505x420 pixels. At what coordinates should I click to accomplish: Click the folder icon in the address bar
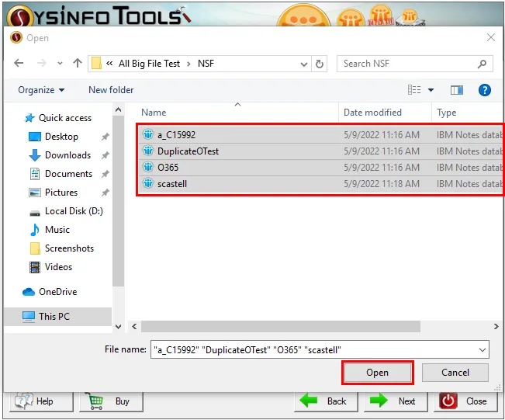[96, 63]
